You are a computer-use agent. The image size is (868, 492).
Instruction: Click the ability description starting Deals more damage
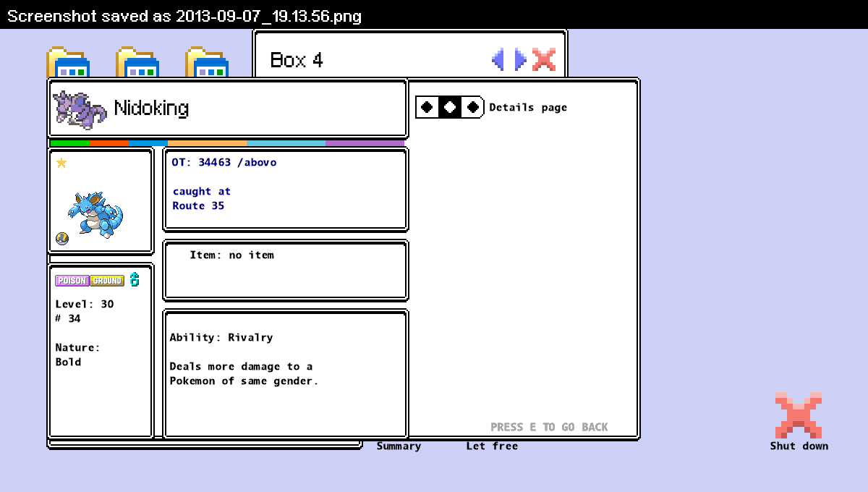click(244, 374)
